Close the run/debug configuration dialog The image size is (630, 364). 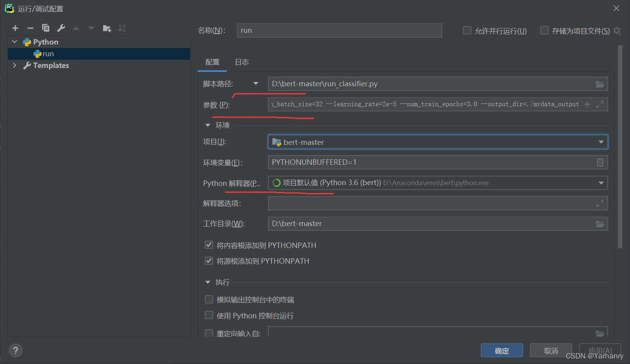coord(616,8)
